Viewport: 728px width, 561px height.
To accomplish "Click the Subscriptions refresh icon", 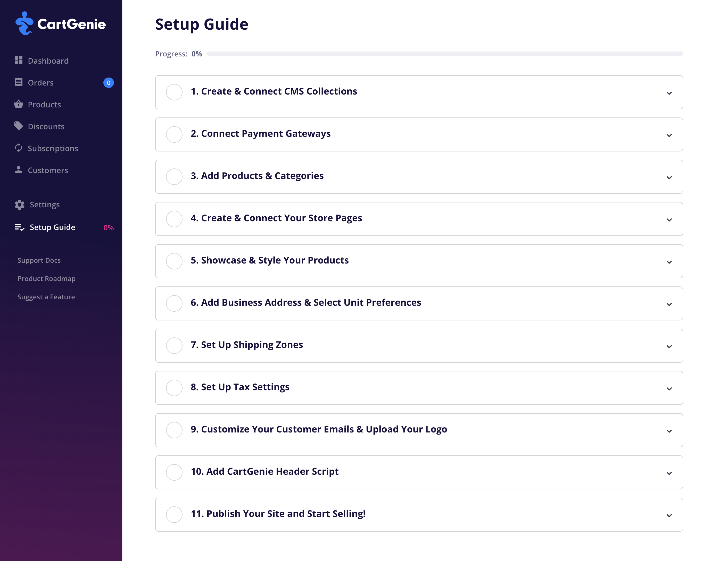I will tap(19, 148).
